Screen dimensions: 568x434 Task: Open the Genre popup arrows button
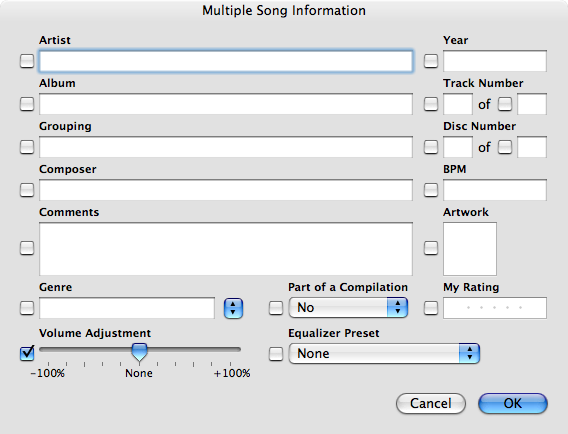[x=233, y=308]
